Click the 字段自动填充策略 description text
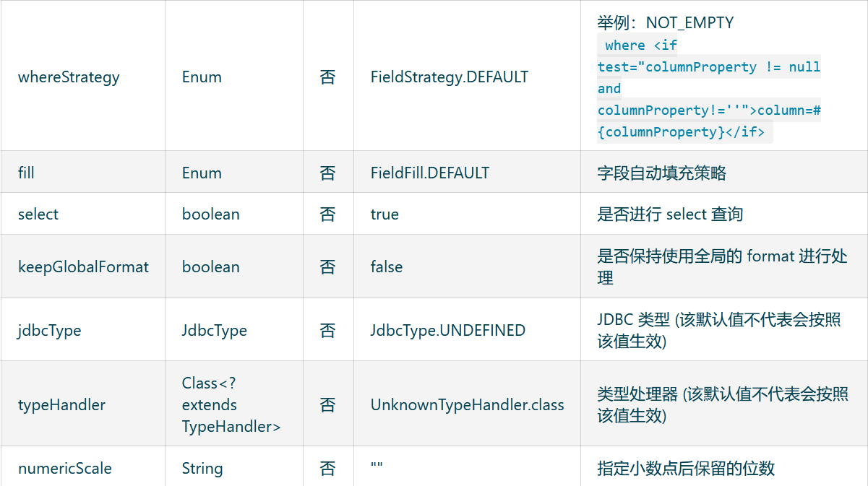The image size is (868, 486). (x=661, y=173)
